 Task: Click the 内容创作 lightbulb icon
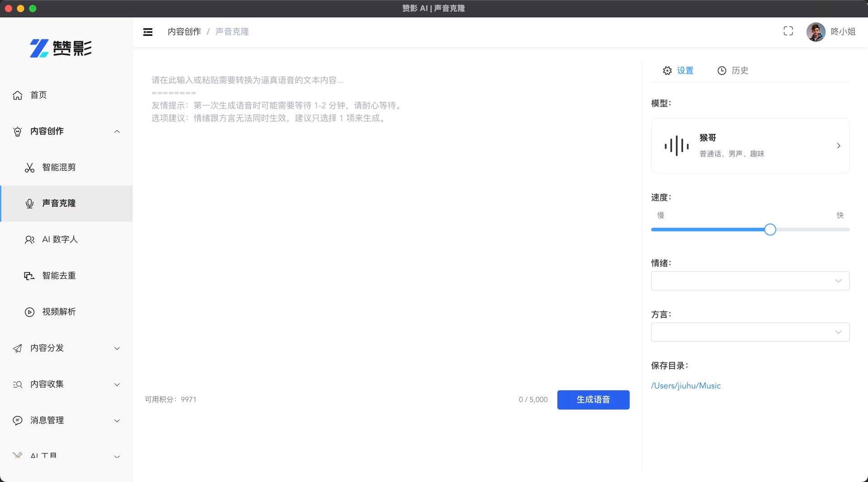pyautogui.click(x=18, y=131)
